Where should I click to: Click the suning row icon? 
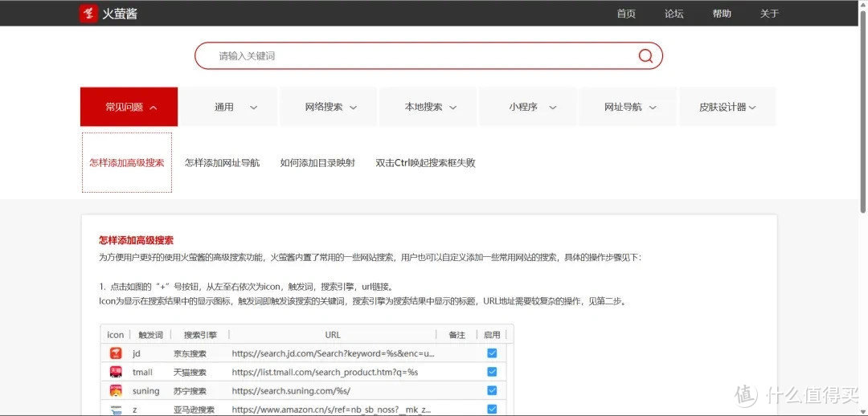pos(116,390)
